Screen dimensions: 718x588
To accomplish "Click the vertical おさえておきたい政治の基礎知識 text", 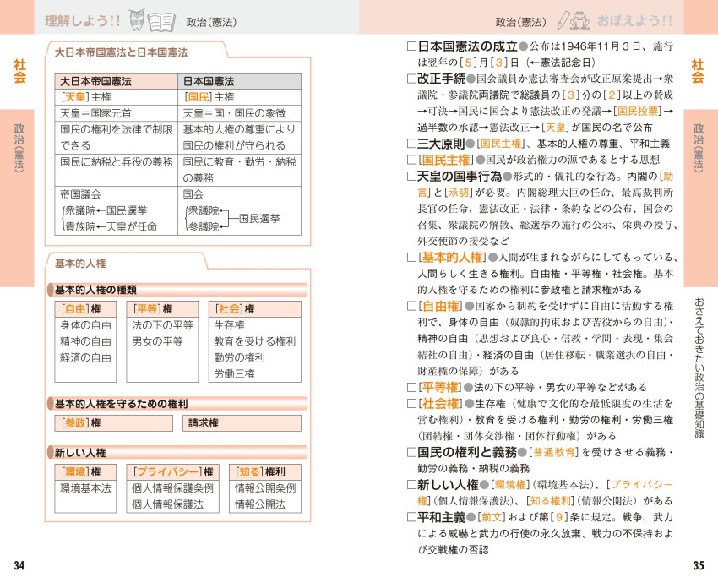I will [699, 367].
